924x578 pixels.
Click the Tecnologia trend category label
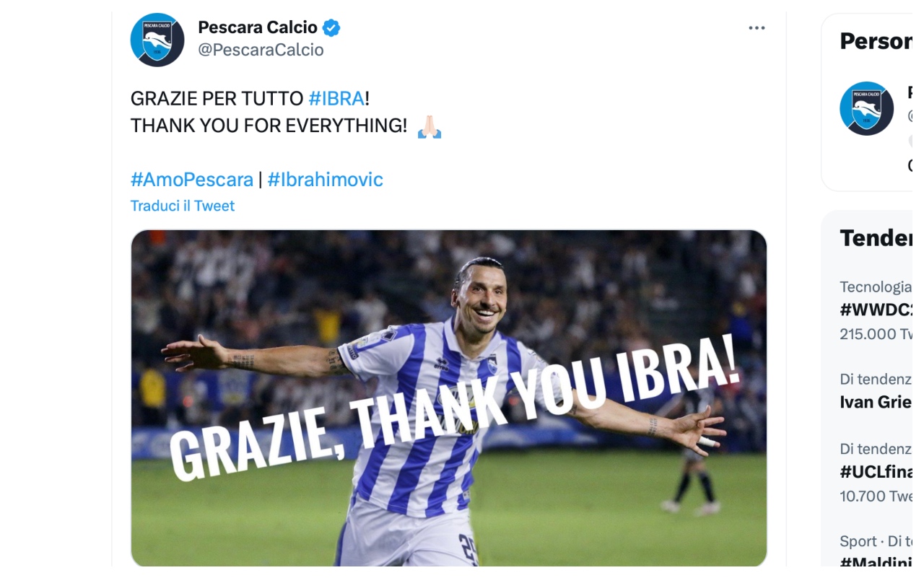[876, 286]
